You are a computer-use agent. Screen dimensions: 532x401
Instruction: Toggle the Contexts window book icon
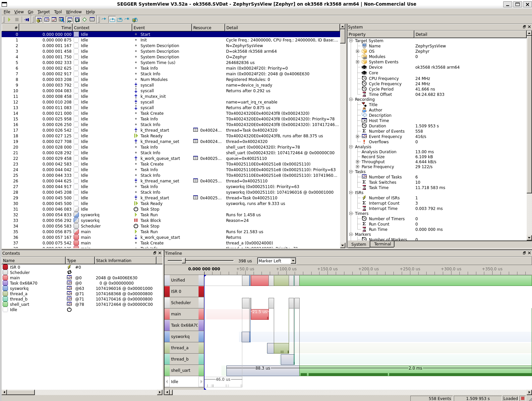point(77,20)
